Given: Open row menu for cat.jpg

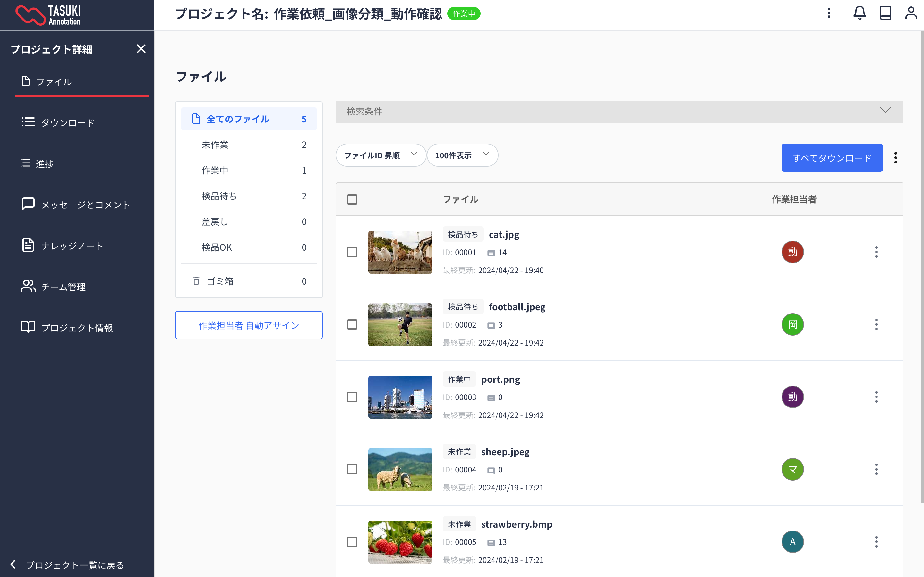Looking at the screenshot, I should pyautogui.click(x=876, y=252).
